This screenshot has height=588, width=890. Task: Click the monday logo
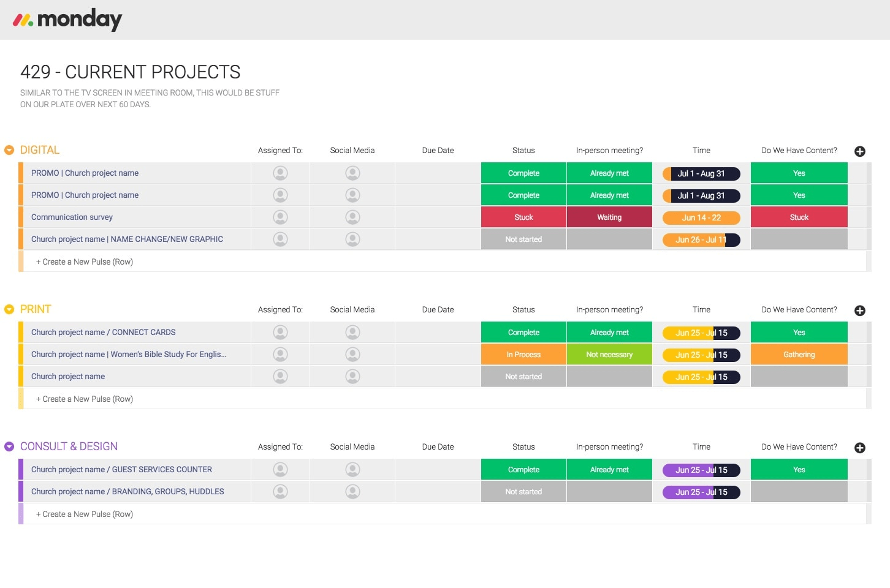[67, 20]
